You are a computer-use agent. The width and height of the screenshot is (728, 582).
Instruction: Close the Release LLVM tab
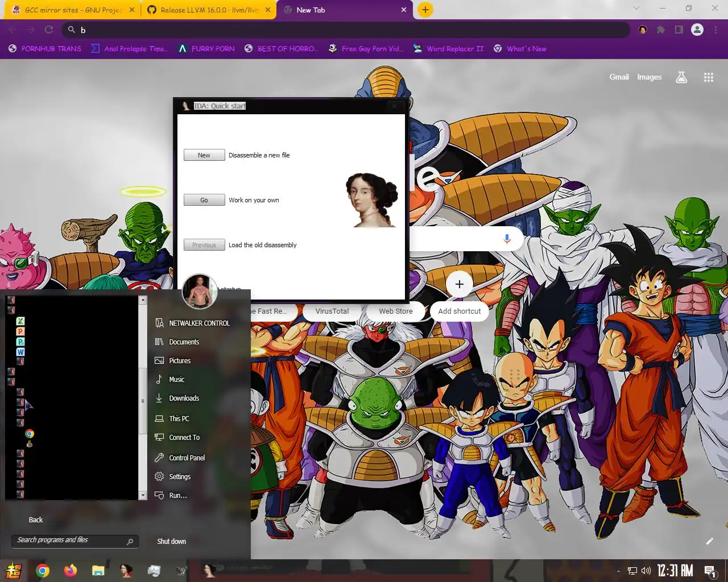[269, 10]
